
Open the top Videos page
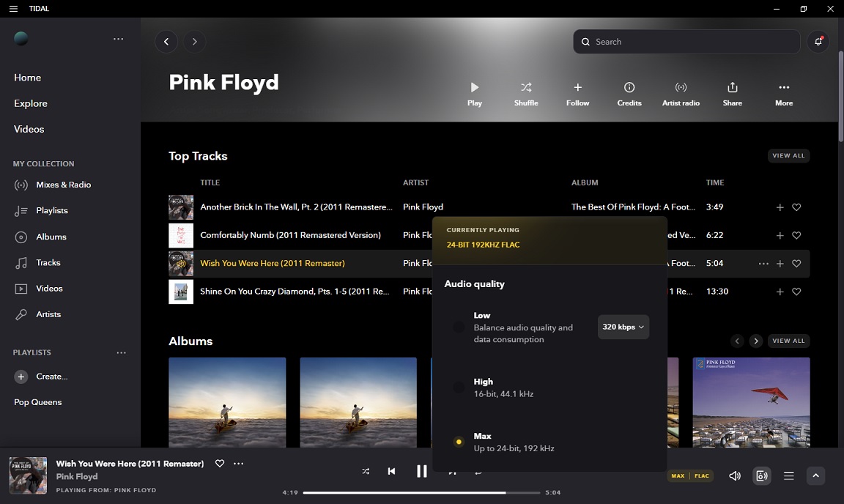[x=29, y=129]
